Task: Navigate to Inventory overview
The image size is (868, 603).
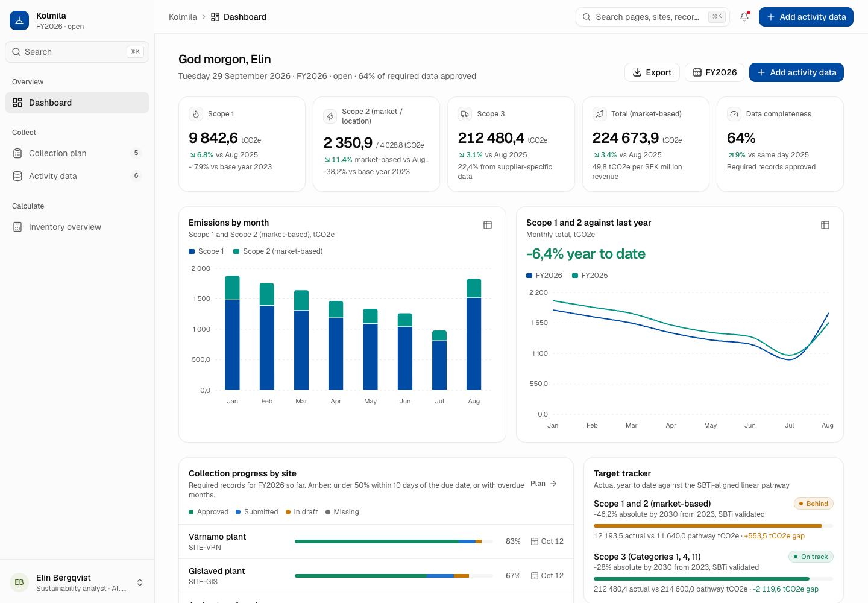Action: coord(77,227)
